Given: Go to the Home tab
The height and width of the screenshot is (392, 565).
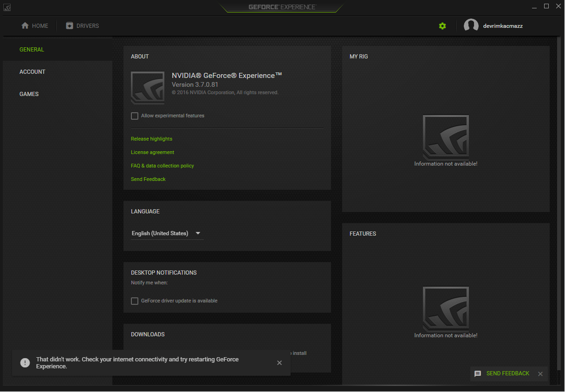Looking at the screenshot, I should (x=35, y=26).
